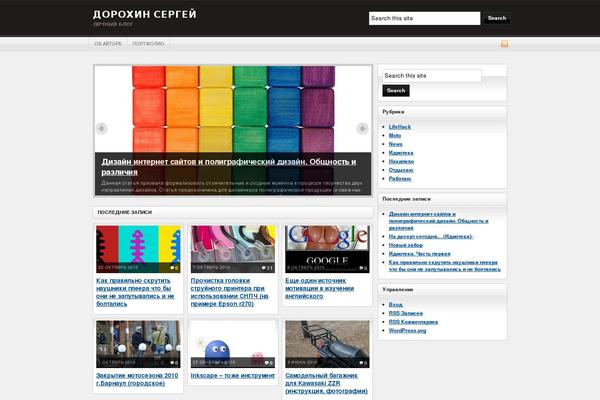This screenshot has width=600, height=400.
Task: Open featured slider article title about design
Action: [x=229, y=167]
